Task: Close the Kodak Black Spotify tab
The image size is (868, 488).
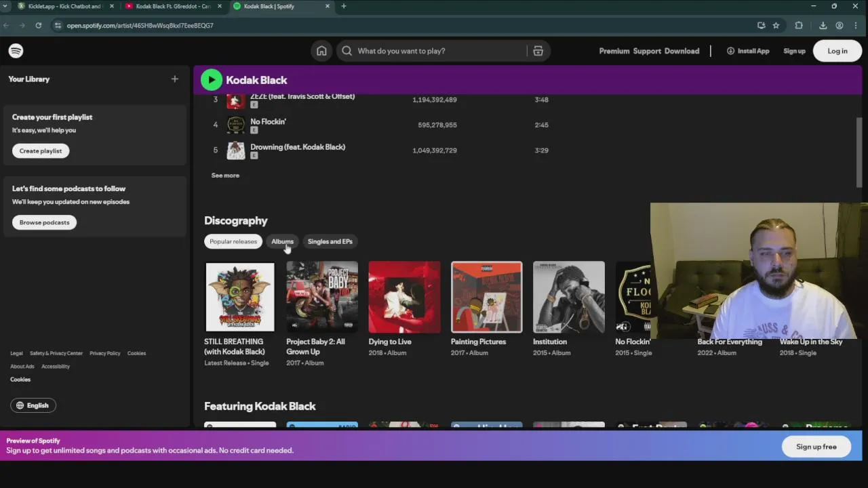Action: (328, 6)
